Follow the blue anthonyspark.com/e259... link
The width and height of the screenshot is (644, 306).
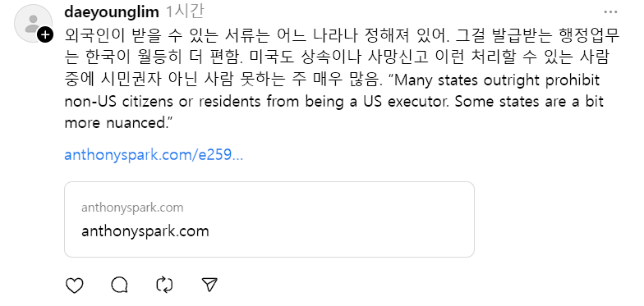(x=154, y=155)
